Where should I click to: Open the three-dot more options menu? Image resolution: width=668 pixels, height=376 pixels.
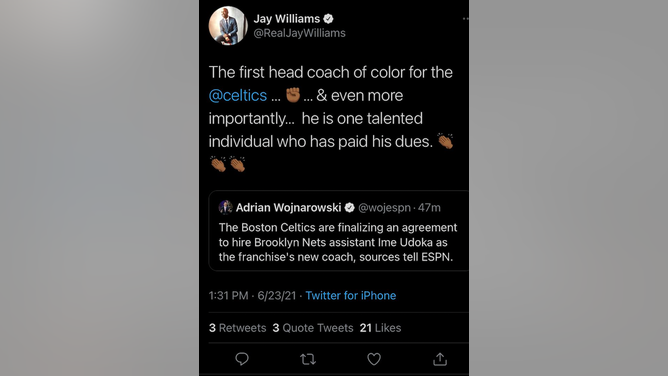coord(465,19)
